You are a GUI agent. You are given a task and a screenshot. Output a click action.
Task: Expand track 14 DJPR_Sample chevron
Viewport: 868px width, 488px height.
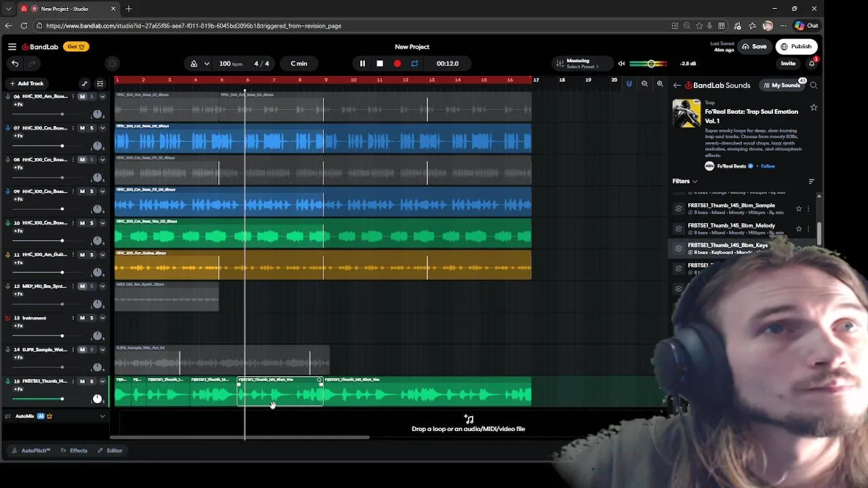tap(102, 350)
